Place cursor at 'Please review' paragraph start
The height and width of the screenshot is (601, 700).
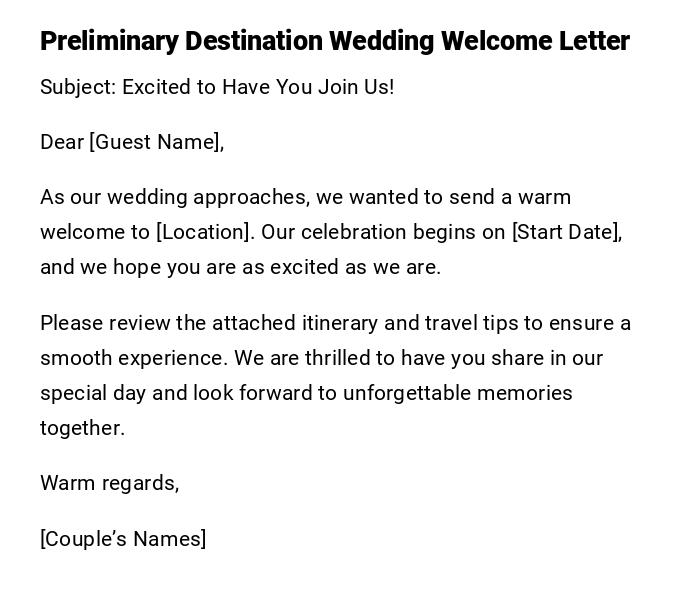43,323
